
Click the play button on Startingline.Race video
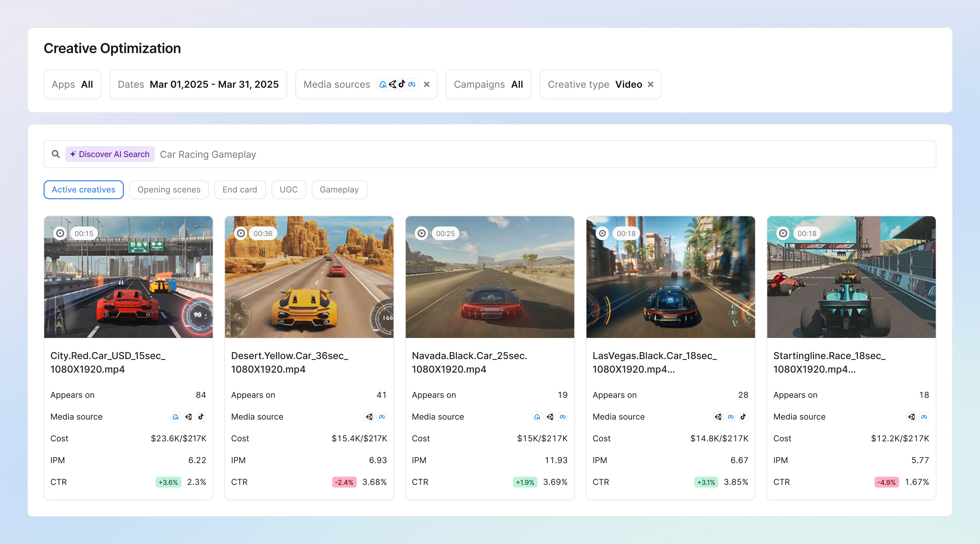tap(783, 233)
